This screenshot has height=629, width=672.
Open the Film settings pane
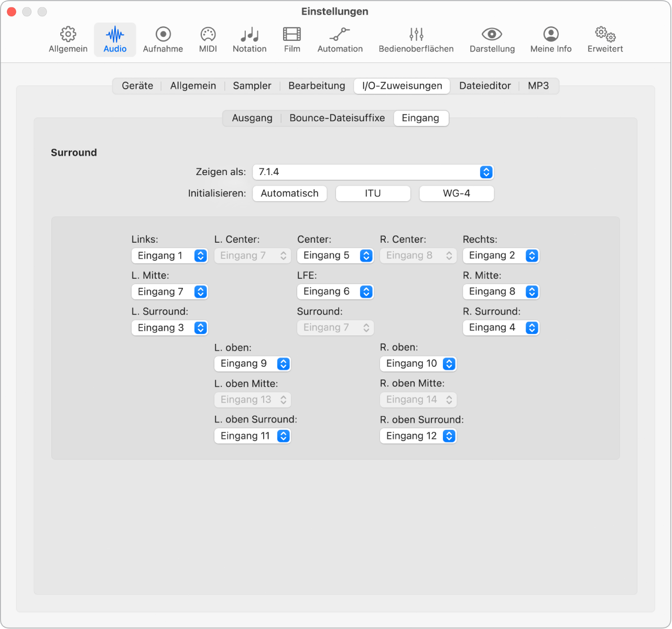click(292, 40)
